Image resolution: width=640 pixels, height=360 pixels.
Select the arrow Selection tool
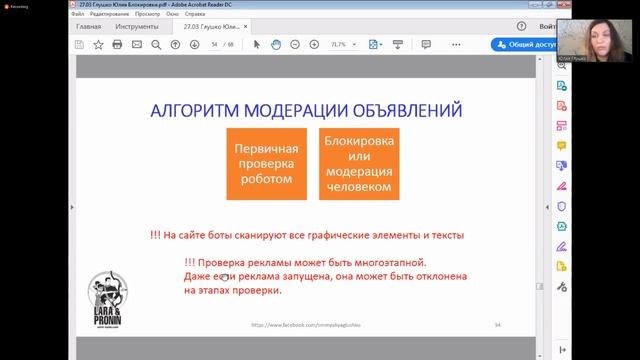(256, 44)
